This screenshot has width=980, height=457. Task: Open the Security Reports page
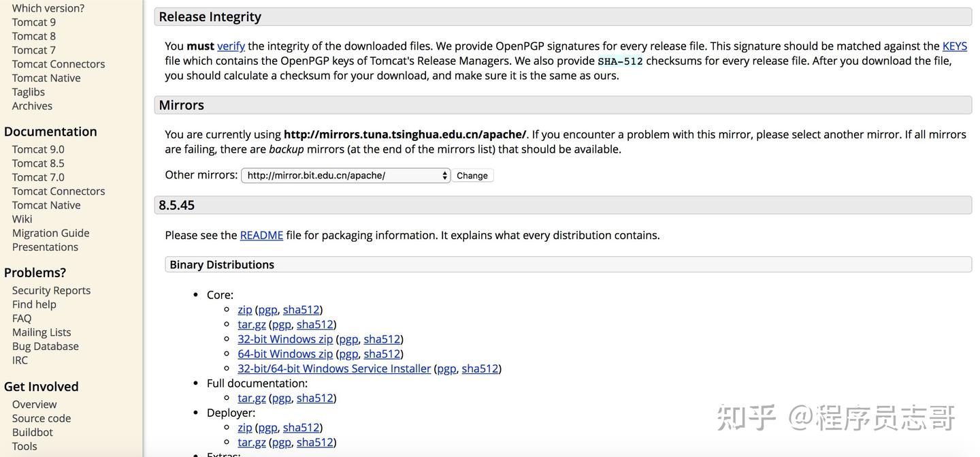point(51,291)
